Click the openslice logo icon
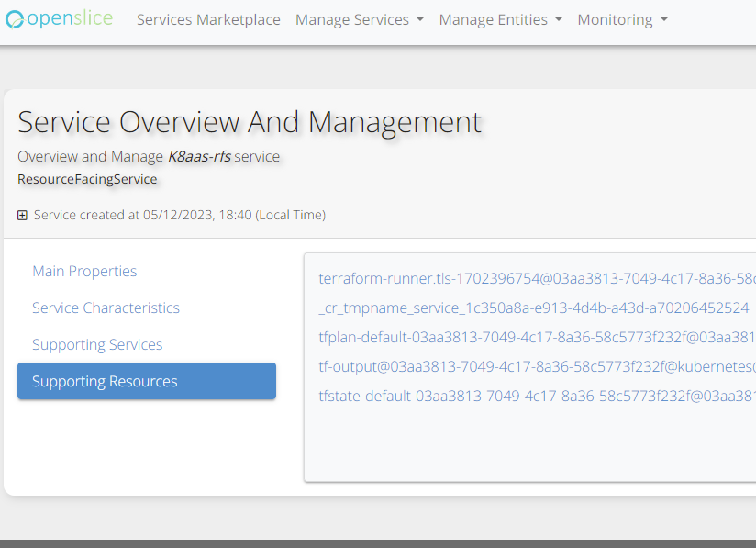This screenshot has width=756, height=548. pyautogui.click(x=16, y=19)
